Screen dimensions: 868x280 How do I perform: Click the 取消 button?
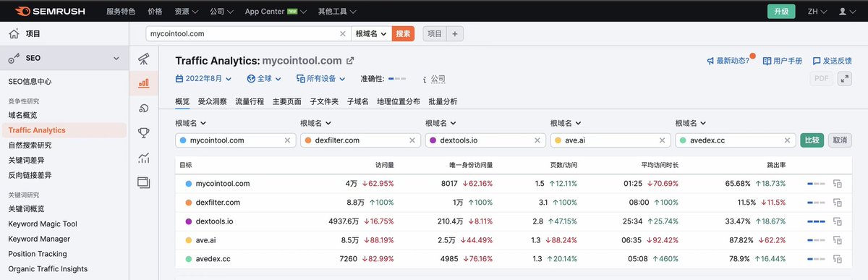pyautogui.click(x=839, y=140)
